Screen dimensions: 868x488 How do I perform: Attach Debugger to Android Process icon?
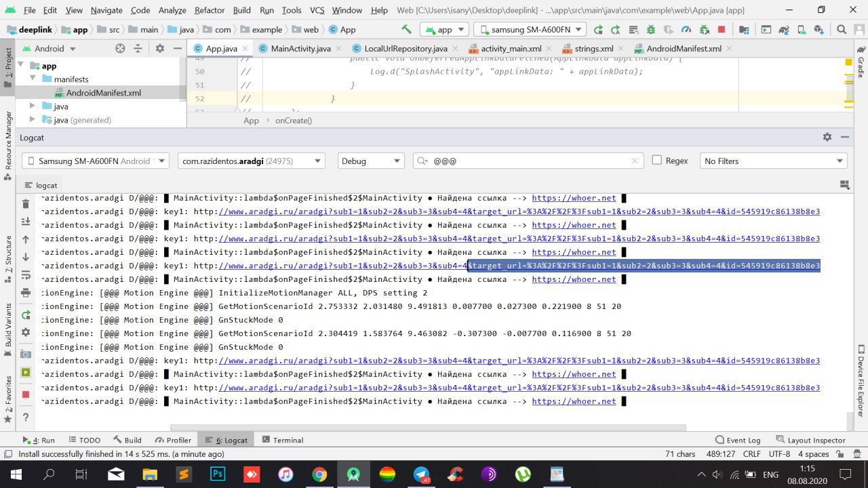point(703,30)
